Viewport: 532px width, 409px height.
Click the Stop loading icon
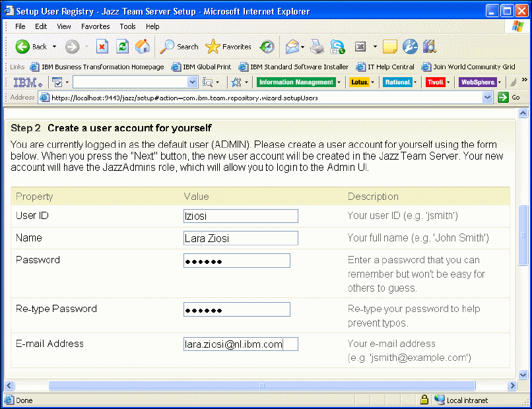102,46
